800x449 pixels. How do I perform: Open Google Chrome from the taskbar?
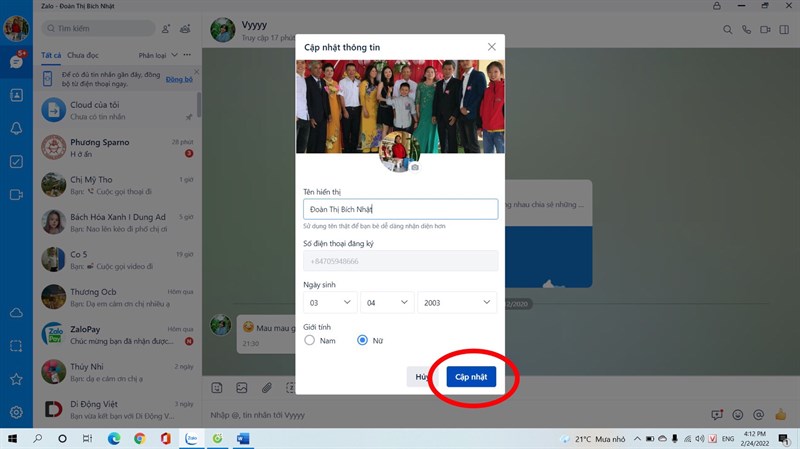(x=139, y=438)
